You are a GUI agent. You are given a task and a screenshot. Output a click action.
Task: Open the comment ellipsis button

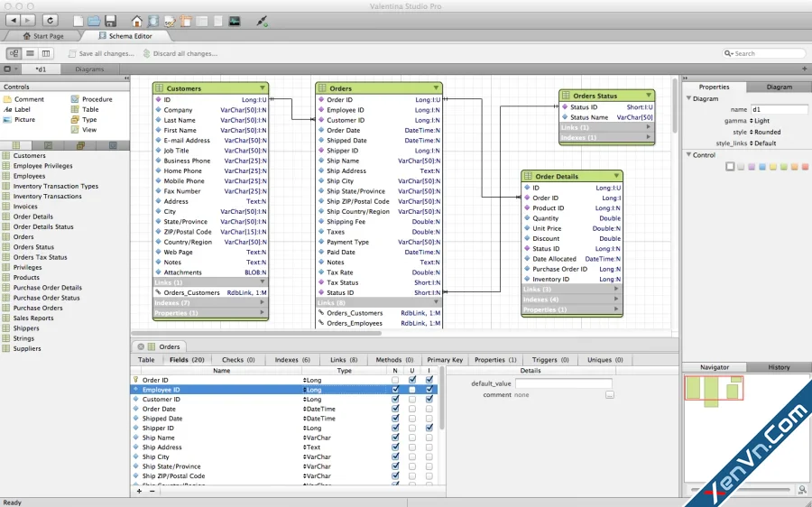[610, 394]
